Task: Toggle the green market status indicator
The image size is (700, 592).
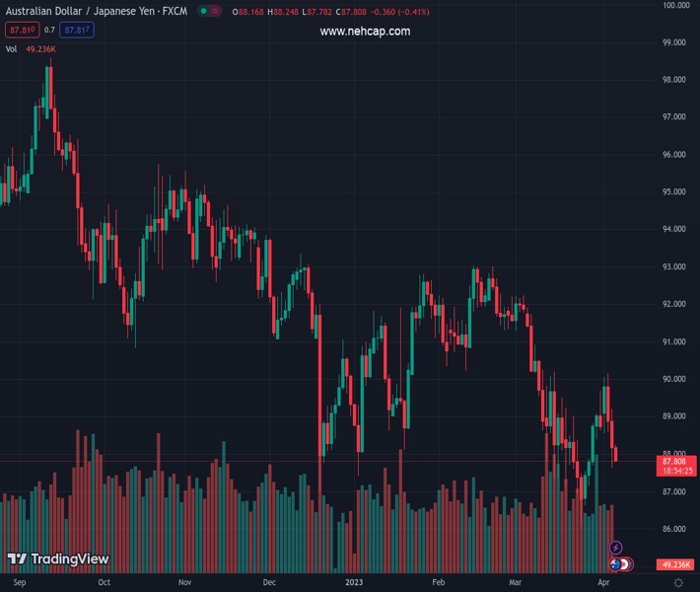Action: 202,11
